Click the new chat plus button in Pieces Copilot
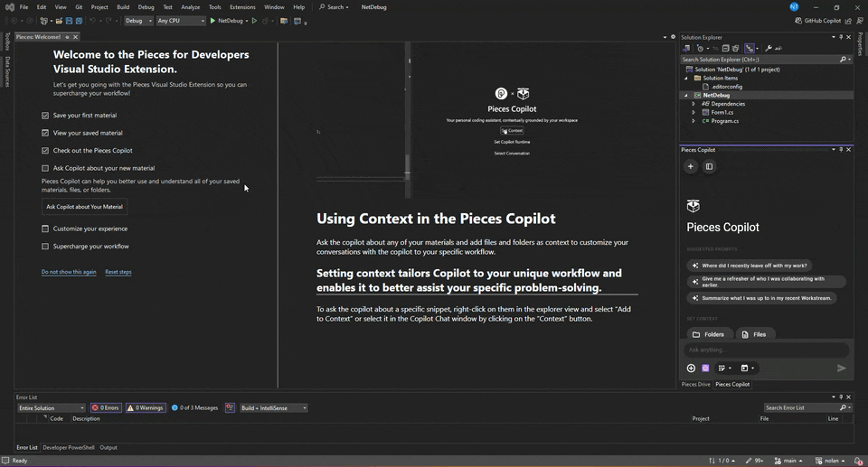Viewport: 868px width, 467px height. [x=690, y=166]
